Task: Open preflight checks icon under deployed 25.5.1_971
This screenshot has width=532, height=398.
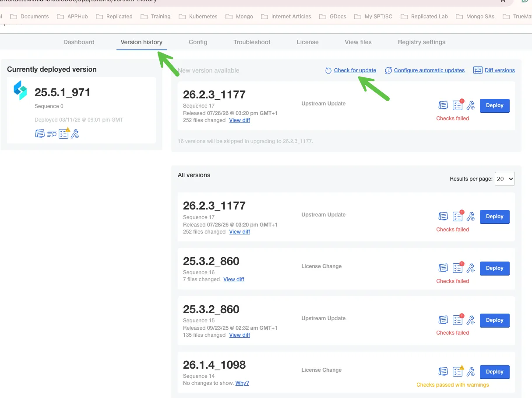Action: click(x=64, y=133)
